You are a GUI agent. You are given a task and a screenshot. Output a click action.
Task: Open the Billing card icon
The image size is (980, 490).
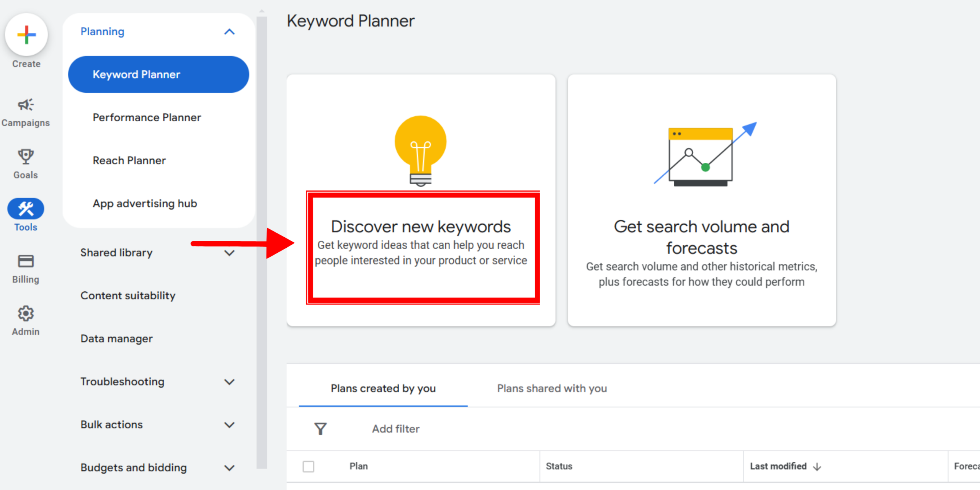pos(26,261)
